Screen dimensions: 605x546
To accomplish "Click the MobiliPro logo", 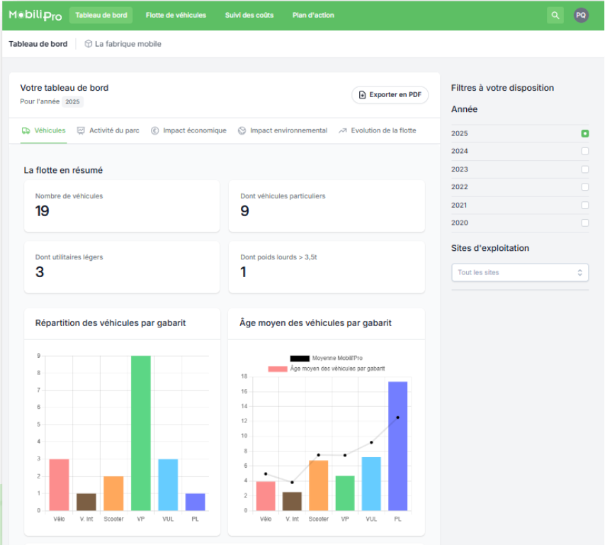I will point(35,15).
